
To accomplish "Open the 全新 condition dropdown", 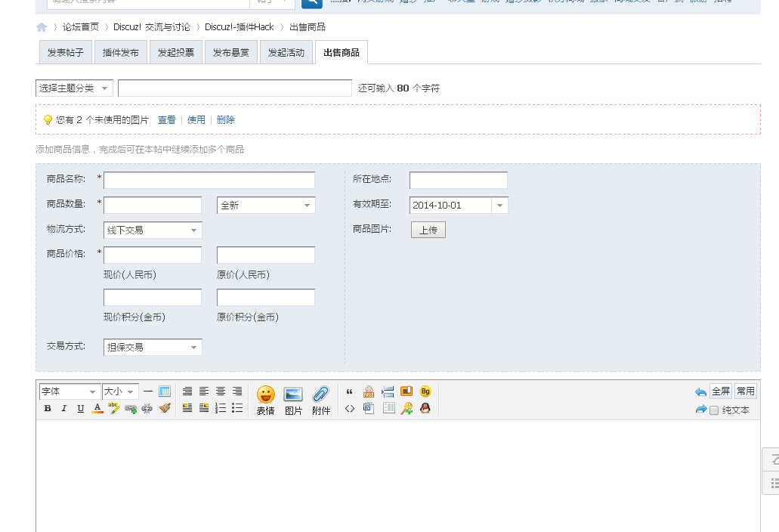I will point(266,205).
